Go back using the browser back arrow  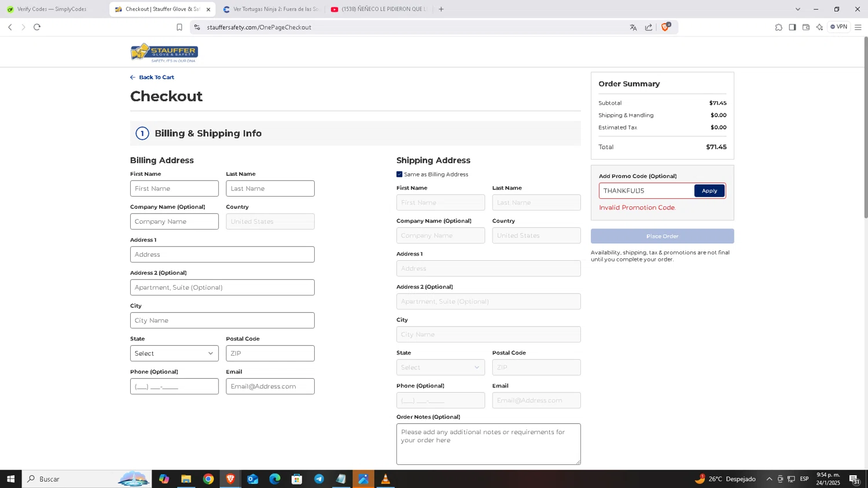tap(10, 27)
